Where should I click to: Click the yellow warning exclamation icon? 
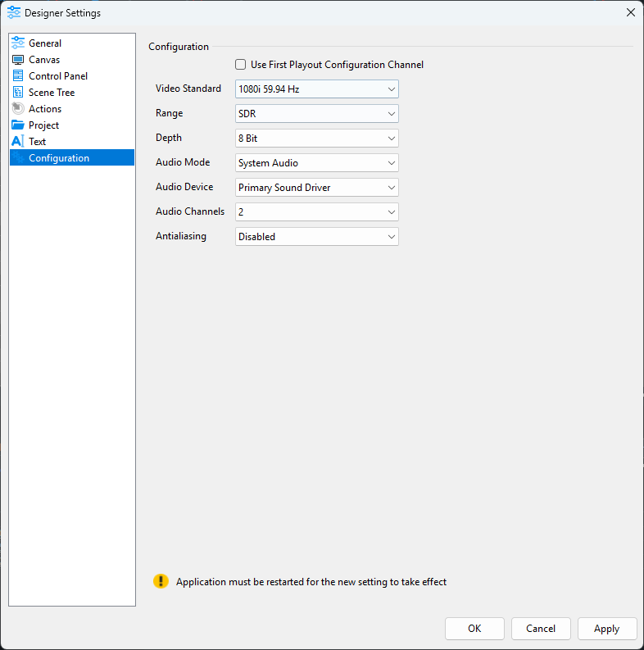coord(161,581)
